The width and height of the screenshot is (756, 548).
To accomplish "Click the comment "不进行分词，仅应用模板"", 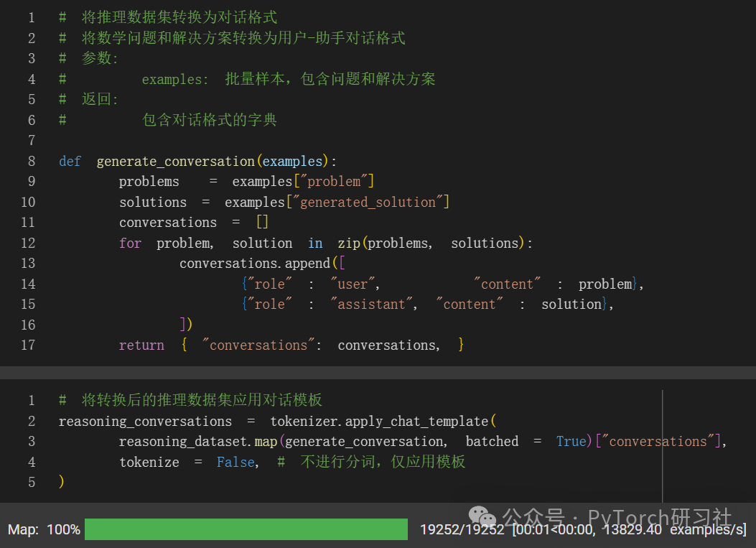I will pos(383,462).
